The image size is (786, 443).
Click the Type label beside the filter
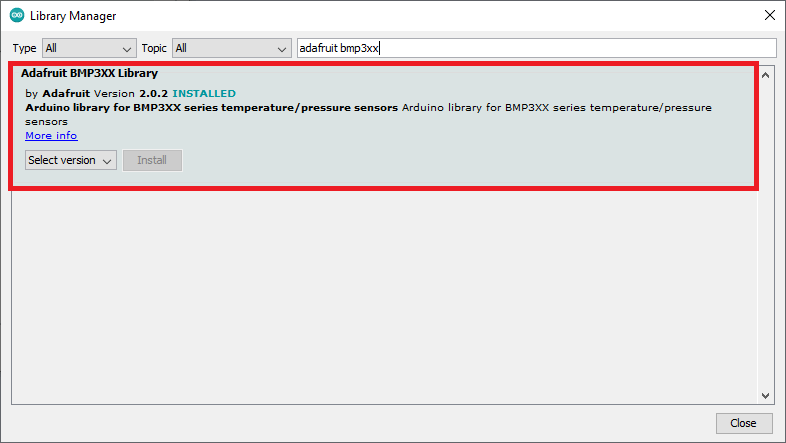pyautogui.click(x=24, y=48)
